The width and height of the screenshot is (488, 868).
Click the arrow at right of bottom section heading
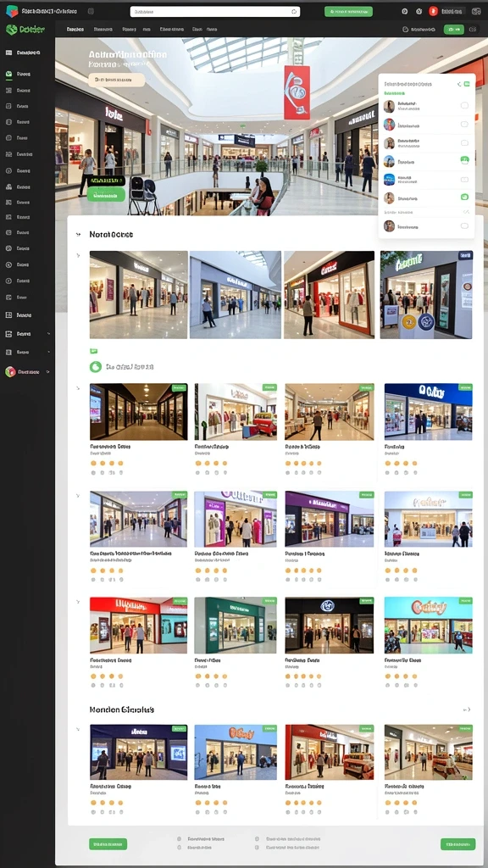click(467, 709)
